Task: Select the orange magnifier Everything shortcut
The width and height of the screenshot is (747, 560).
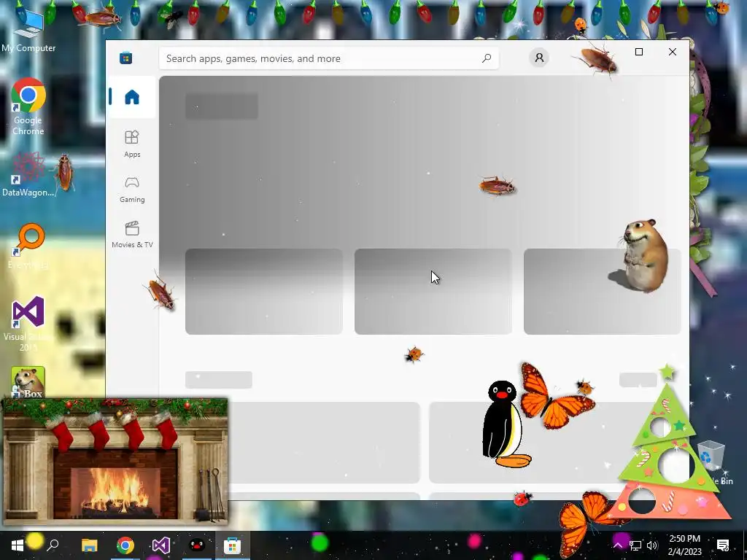Action: pos(28,246)
